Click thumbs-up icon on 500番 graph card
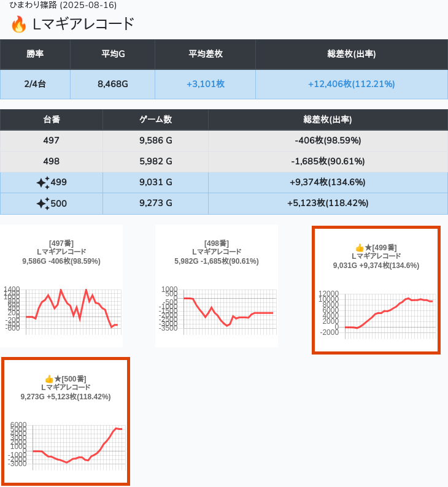Screen dimensions: 448x487 tap(49, 379)
